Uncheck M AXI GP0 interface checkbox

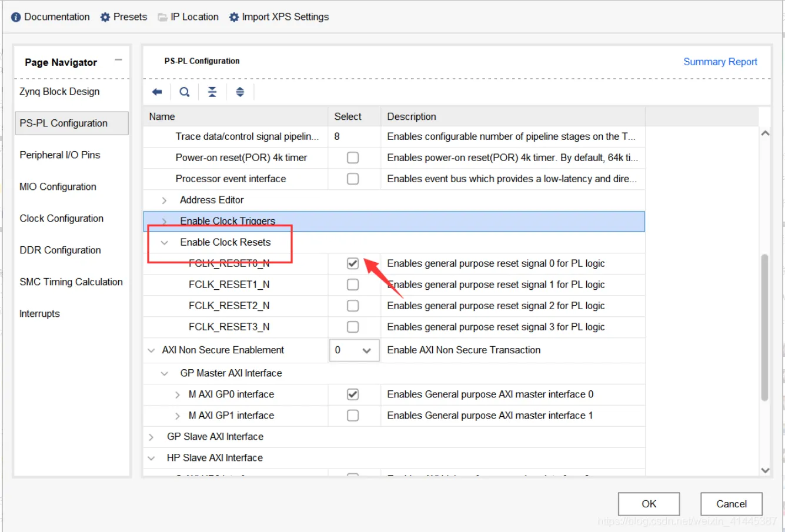click(x=353, y=394)
